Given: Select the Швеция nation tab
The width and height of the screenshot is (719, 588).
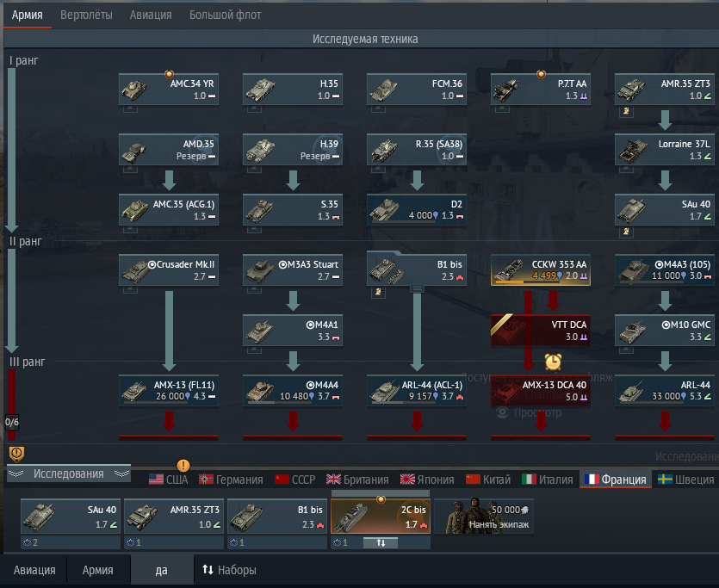Looking at the screenshot, I should [685, 480].
